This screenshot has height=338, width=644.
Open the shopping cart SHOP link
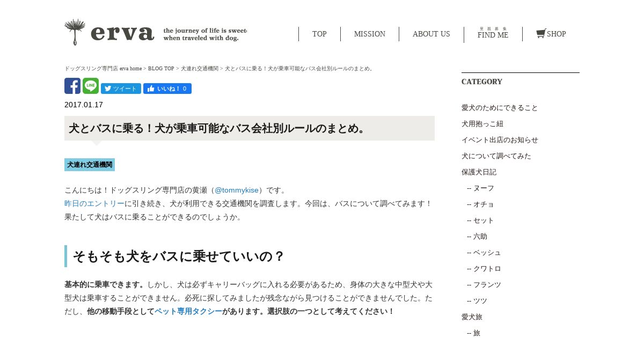click(551, 34)
